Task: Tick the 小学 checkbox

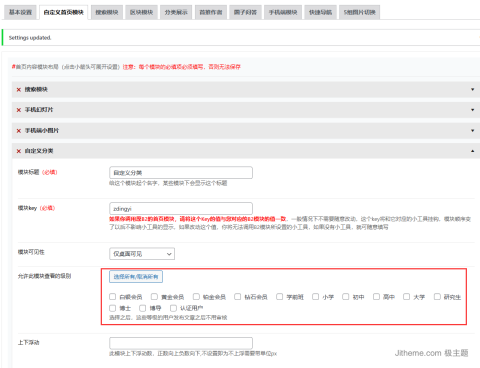Action: pyautogui.click(x=316, y=297)
